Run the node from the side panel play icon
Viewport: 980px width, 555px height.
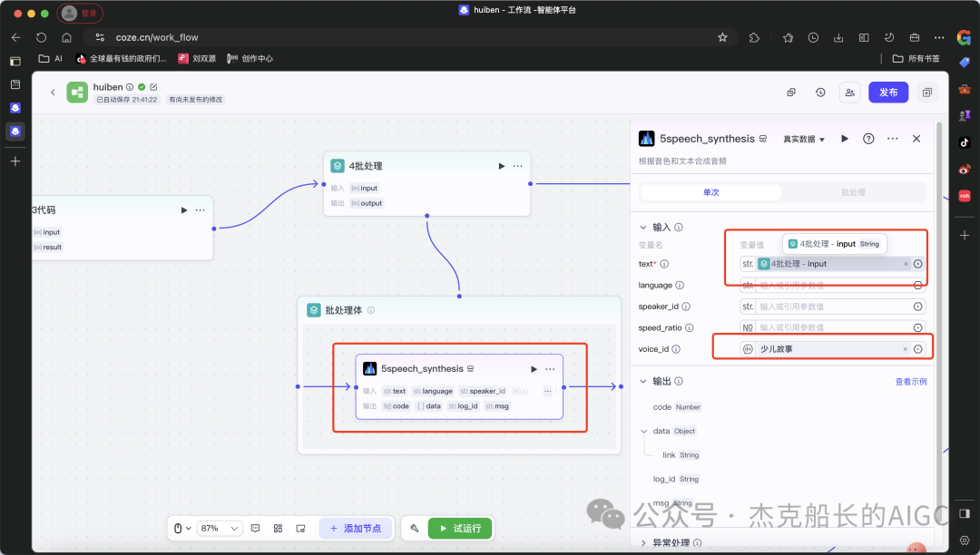click(845, 139)
